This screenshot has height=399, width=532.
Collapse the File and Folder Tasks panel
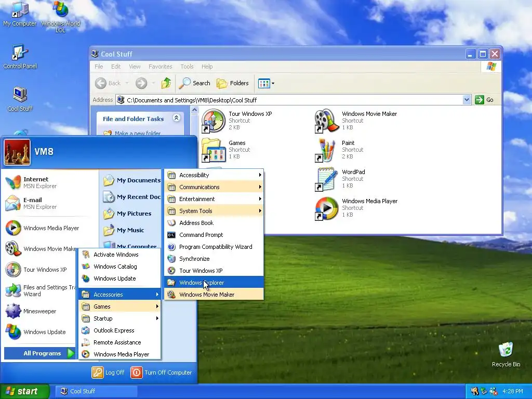(177, 118)
